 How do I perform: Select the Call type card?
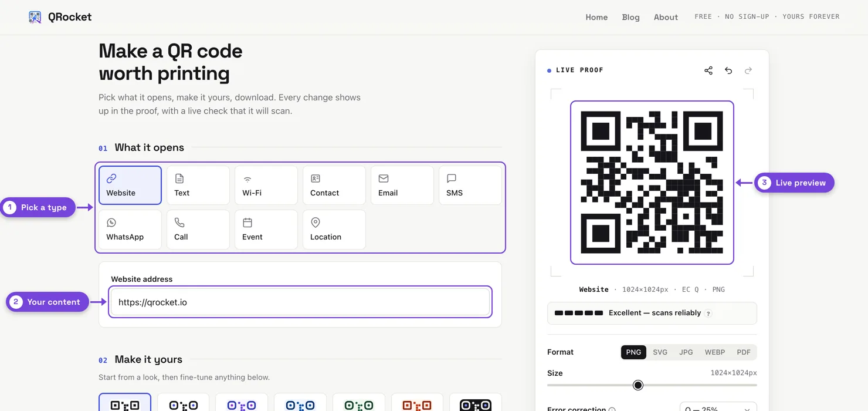coord(198,230)
